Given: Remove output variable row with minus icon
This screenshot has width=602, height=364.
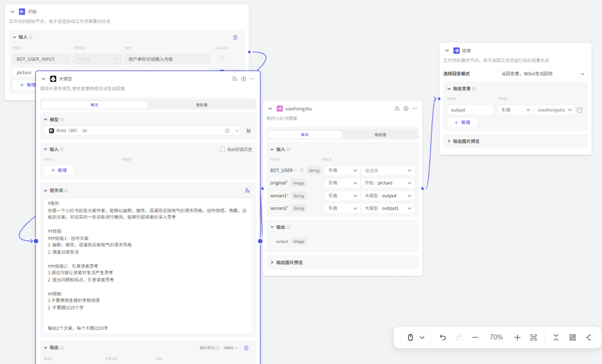Looking at the screenshot, I should [x=580, y=110].
